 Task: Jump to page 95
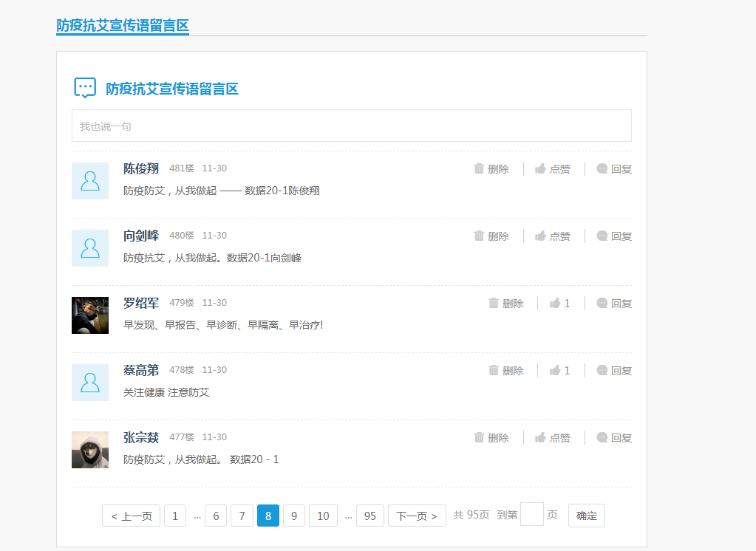pyautogui.click(x=370, y=516)
